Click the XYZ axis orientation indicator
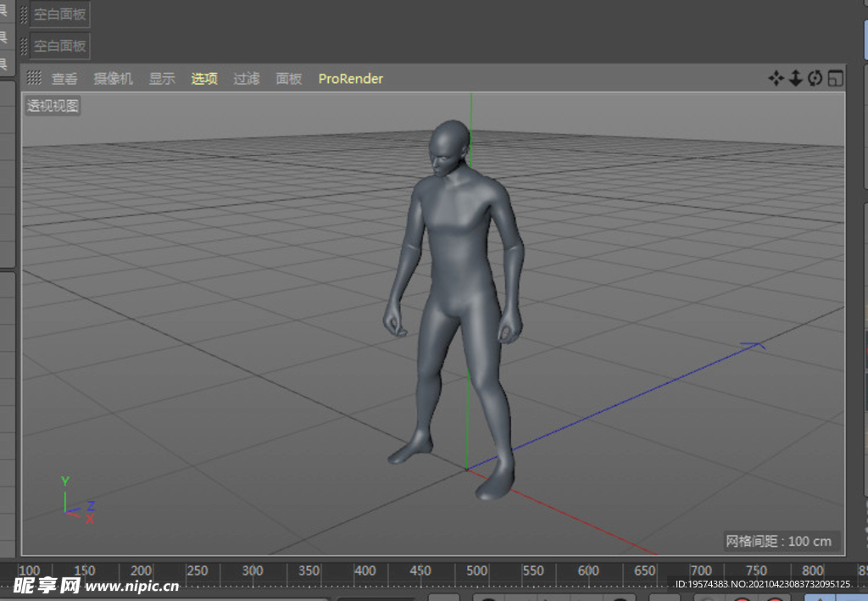The image size is (868, 601). coord(78,500)
